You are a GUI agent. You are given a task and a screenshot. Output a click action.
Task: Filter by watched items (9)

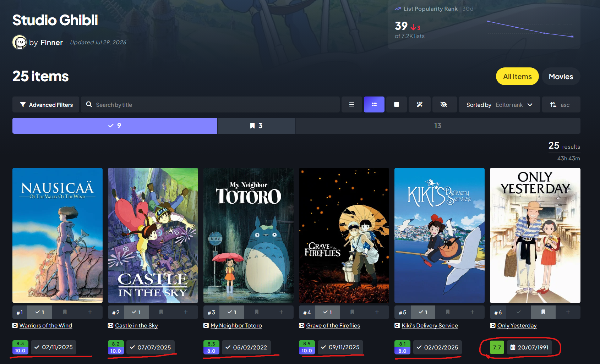click(x=115, y=126)
